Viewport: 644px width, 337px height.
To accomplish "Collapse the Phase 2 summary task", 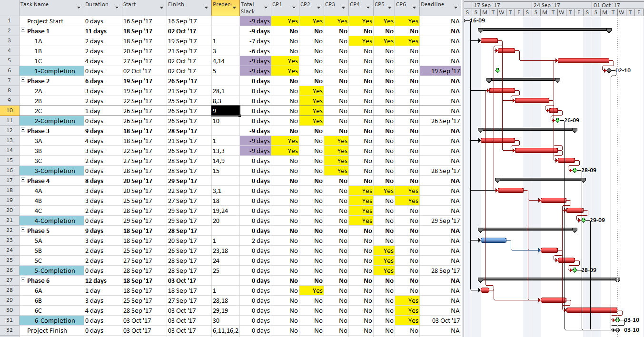I will coord(23,81).
